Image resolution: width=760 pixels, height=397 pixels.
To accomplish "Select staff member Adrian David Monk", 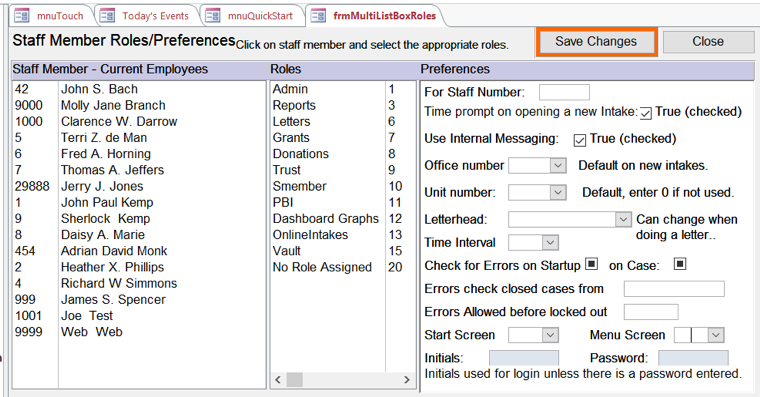I will point(139,251).
